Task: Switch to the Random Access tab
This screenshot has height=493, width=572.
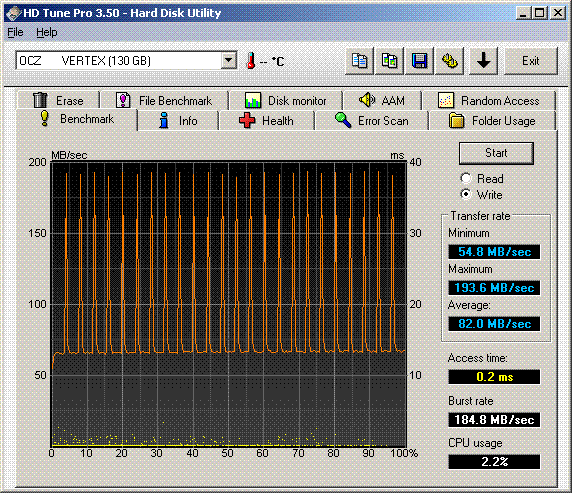Action: pyautogui.click(x=488, y=100)
